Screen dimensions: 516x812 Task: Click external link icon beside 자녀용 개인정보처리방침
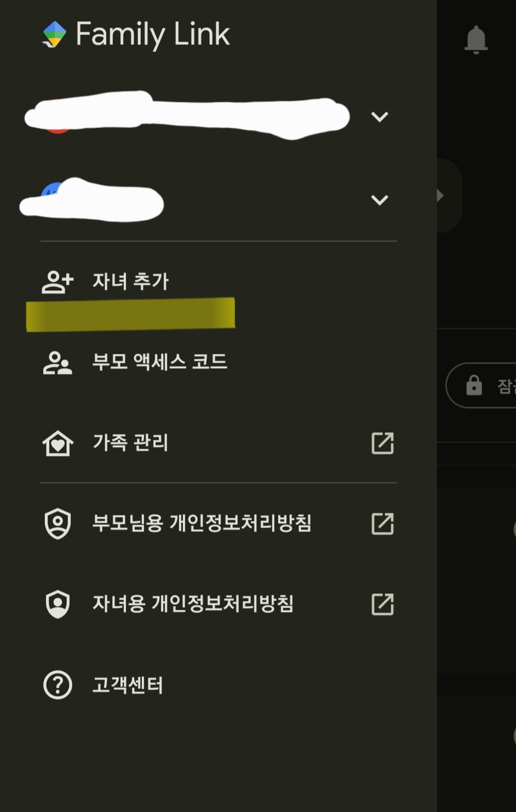(x=382, y=604)
